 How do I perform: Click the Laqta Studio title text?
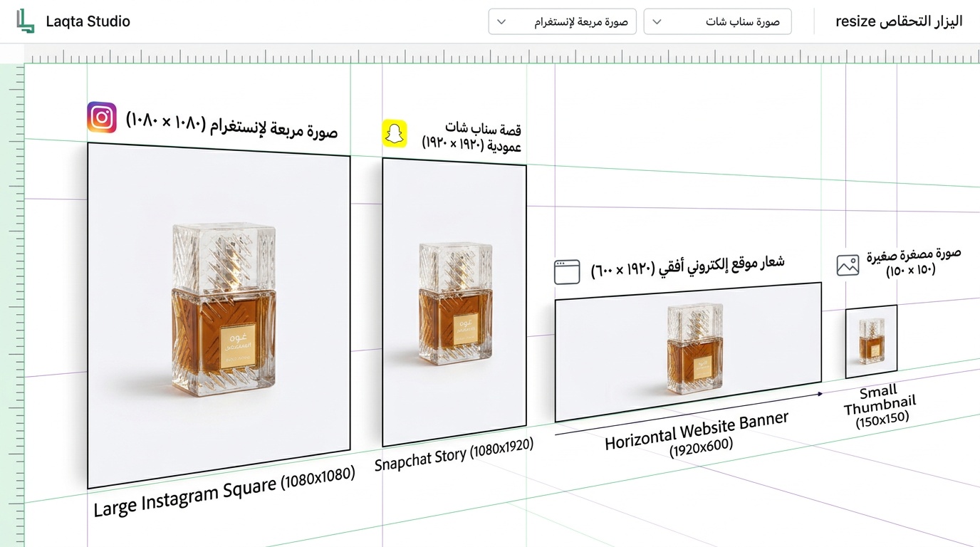87,21
